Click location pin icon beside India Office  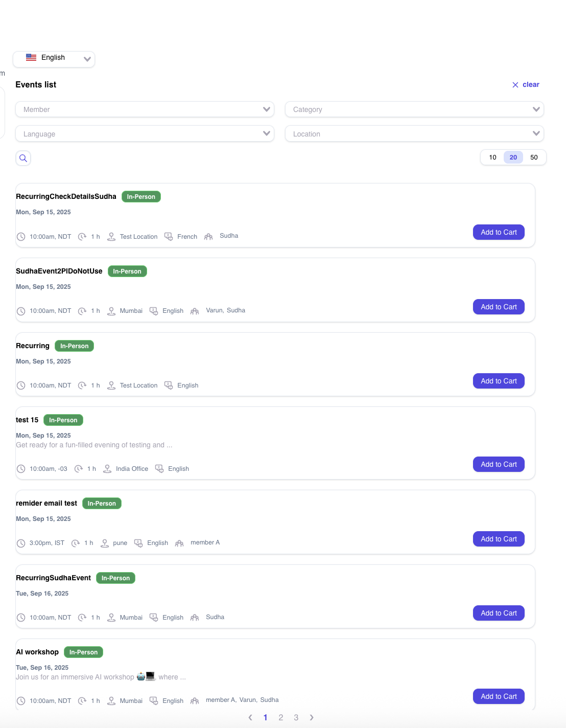tap(107, 469)
